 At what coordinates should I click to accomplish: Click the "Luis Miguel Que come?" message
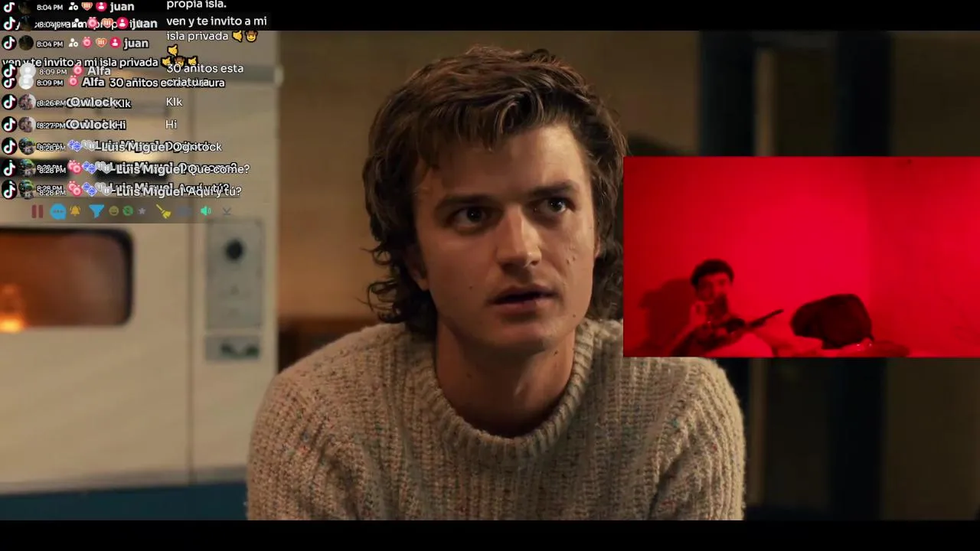183,169
